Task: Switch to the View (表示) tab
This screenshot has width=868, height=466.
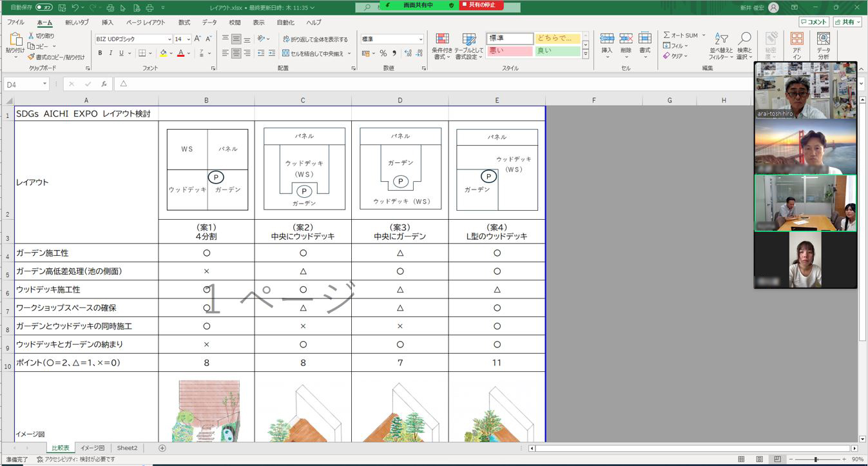Action: coord(258,22)
